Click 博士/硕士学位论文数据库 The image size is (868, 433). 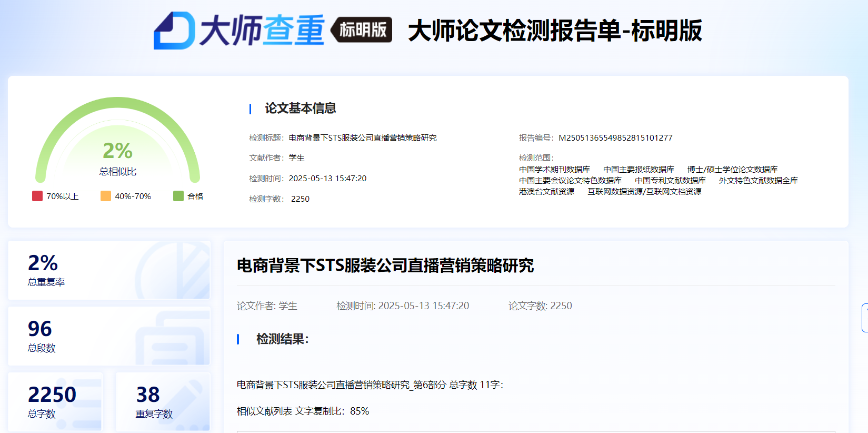732,170
